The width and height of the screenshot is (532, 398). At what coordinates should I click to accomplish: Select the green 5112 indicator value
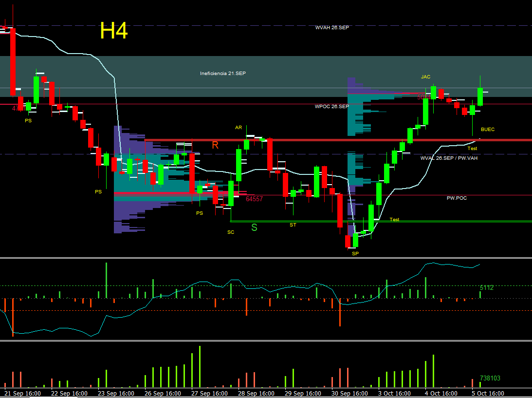pyautogui.click(x=487, y=287)
